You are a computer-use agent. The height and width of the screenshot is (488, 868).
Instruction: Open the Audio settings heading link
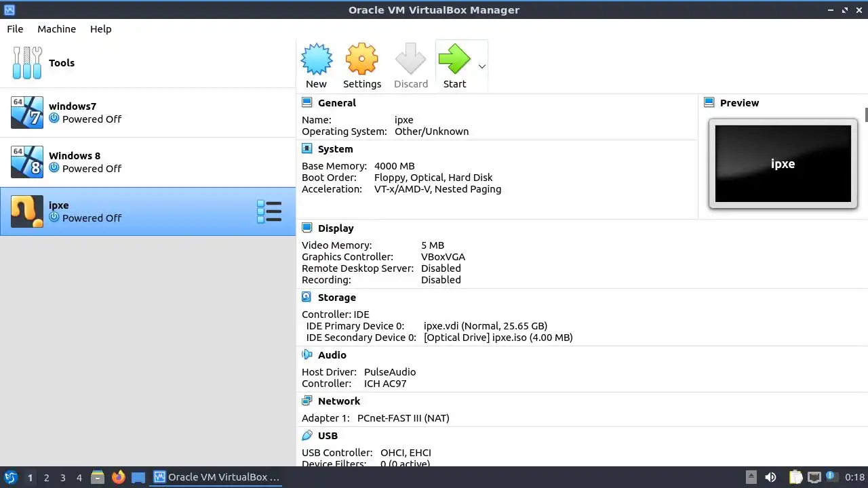(332, 355)
